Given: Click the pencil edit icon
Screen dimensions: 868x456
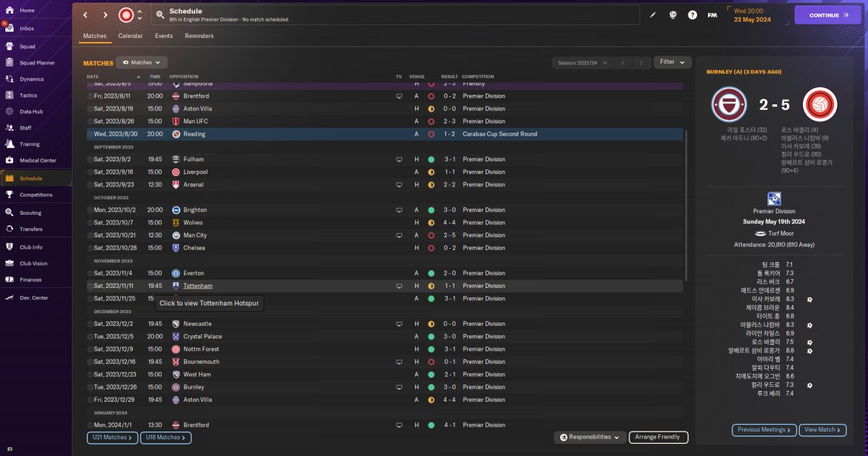Looking at the screenshot, I should click(653, 15).
